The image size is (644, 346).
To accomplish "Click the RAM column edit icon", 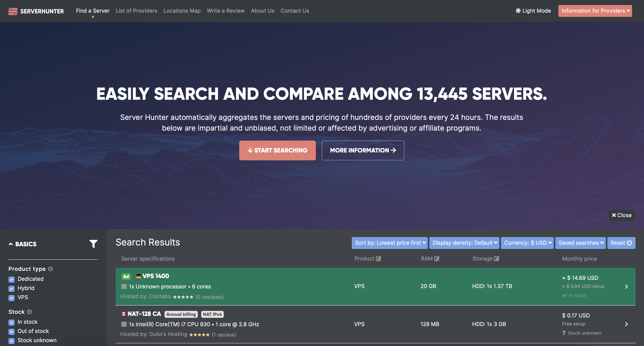I will 437,259.
